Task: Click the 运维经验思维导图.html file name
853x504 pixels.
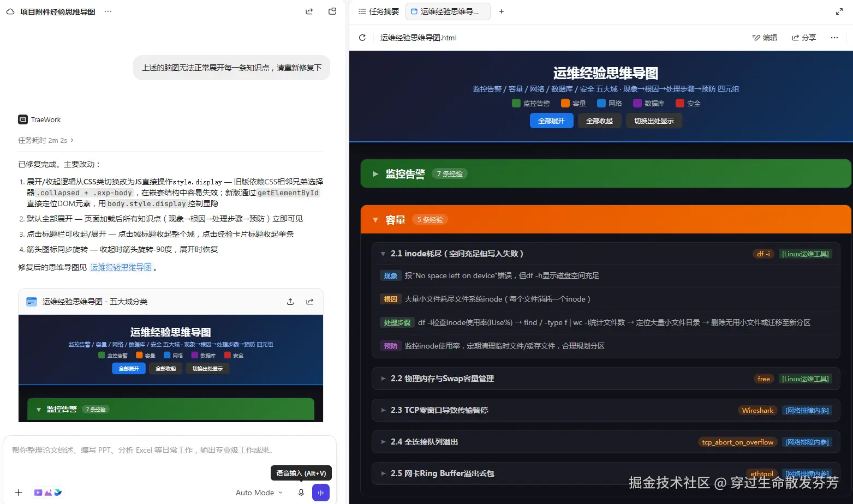Action: (x=419, y=38)
